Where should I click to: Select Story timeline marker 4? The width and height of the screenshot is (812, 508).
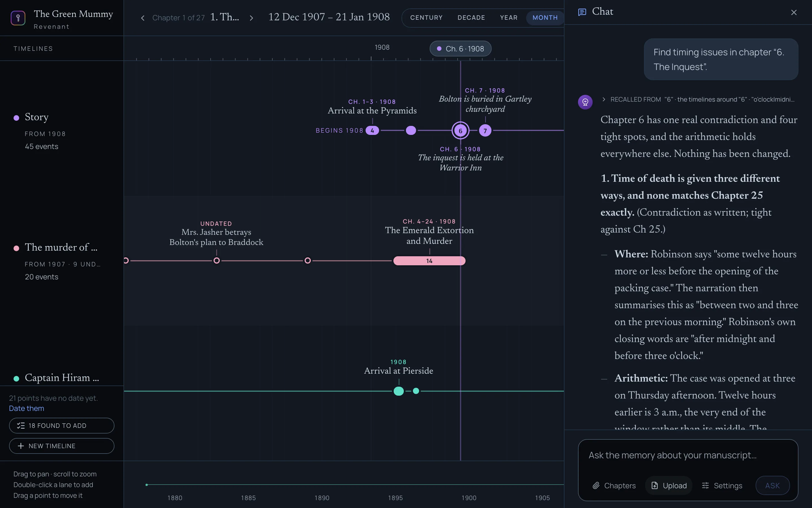(372, 130)
